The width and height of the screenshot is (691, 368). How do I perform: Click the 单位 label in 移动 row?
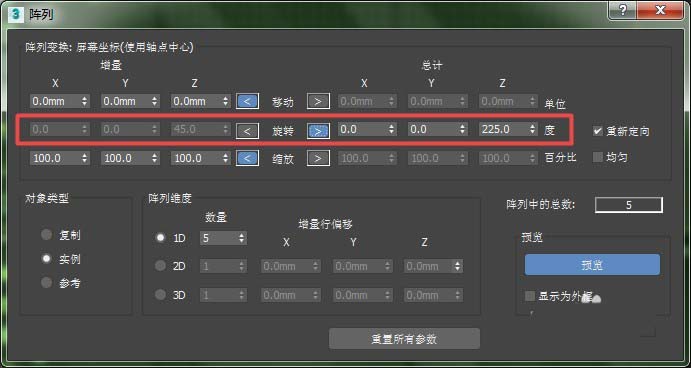(555, 104)
